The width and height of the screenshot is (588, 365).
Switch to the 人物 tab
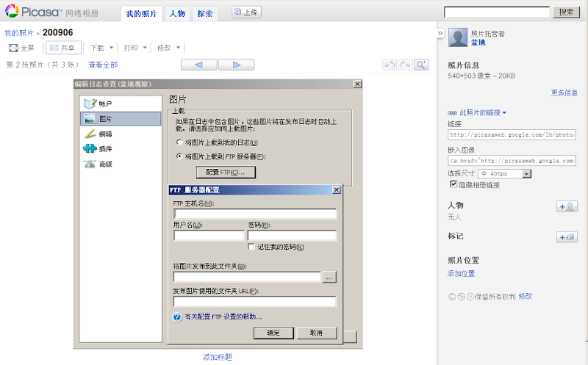[x=177, y=14]
